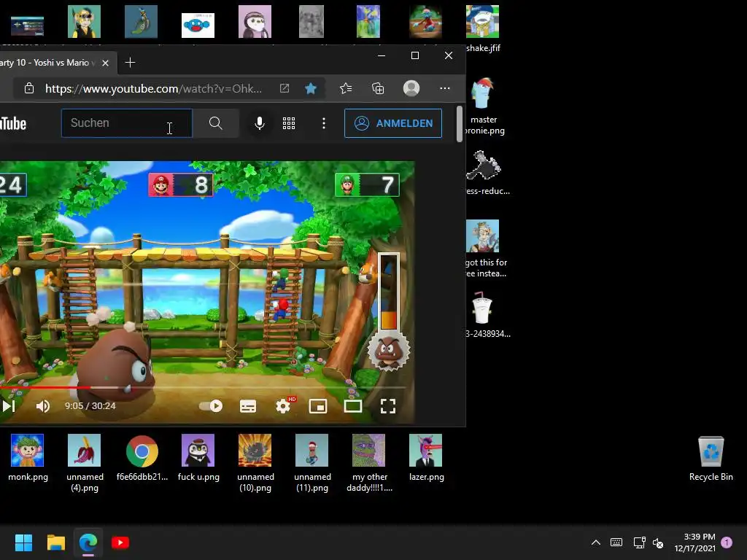Open the Edge Favorites list icon
Image resolution: width=747 pixels, height=560 pixels.
[346, 88]
